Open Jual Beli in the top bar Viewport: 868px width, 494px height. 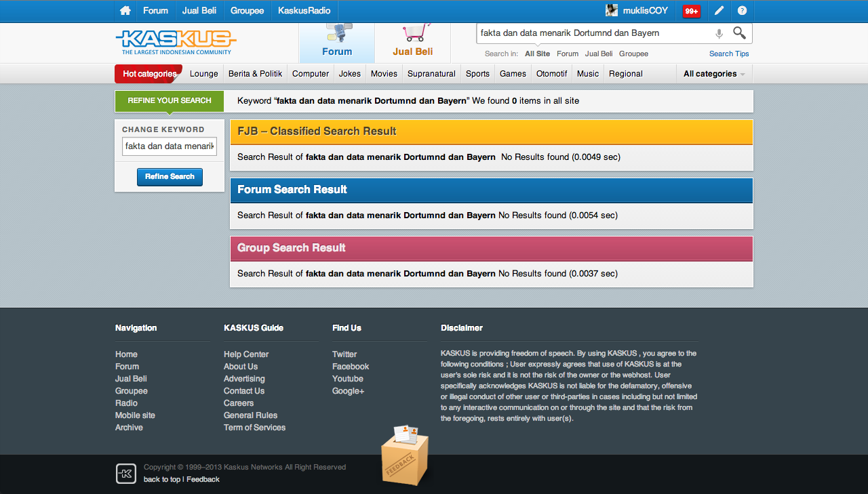(199, 11)
